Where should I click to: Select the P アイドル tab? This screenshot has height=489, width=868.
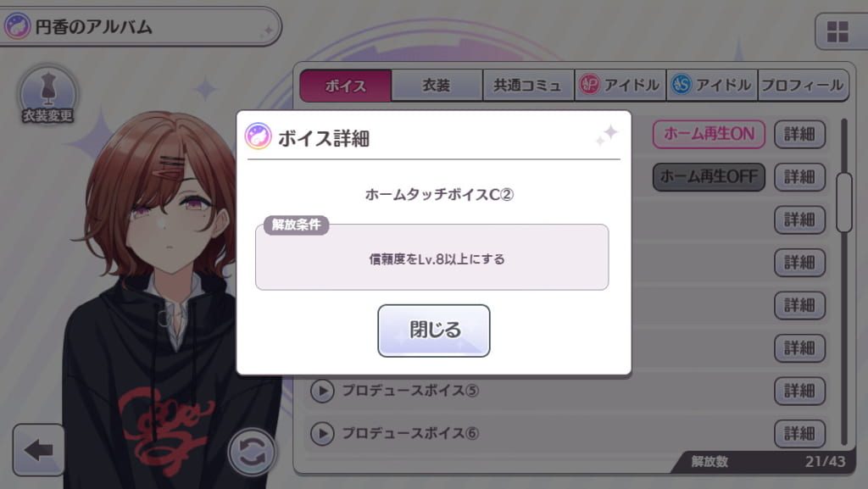pyautogui.click(x=620, y=86)
